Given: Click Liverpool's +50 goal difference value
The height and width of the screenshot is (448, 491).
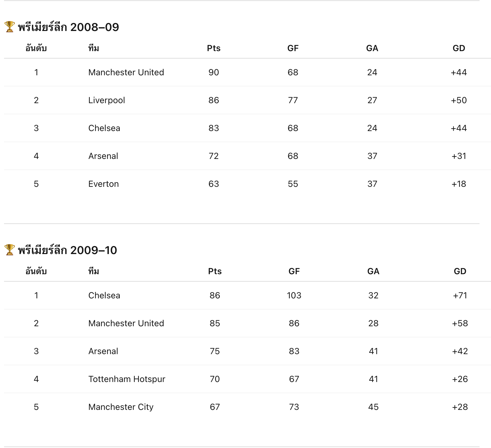Looking at the screenshot, I should point(458,100).
